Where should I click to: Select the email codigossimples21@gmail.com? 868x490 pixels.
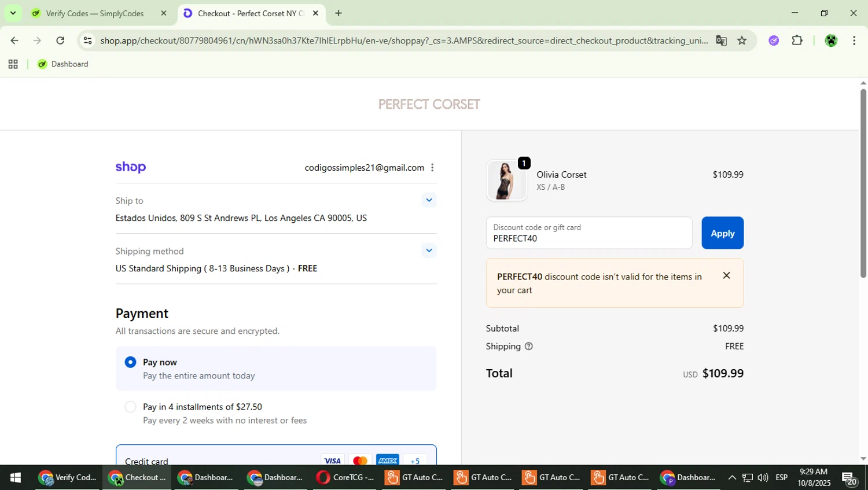click(365, 168)
